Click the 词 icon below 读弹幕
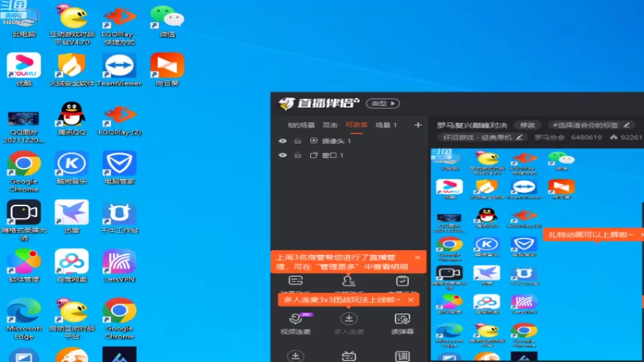Screen dimensions: 644x362 coord(402,356)
